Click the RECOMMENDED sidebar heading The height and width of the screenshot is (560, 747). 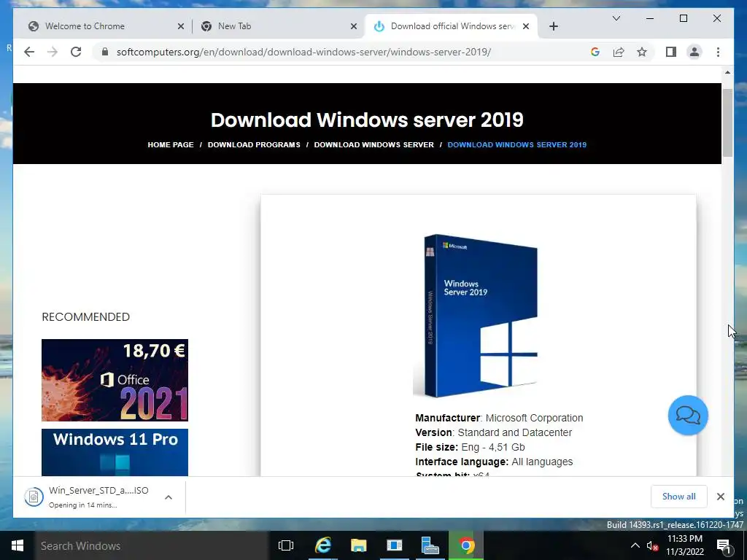[x=86, y=317]
